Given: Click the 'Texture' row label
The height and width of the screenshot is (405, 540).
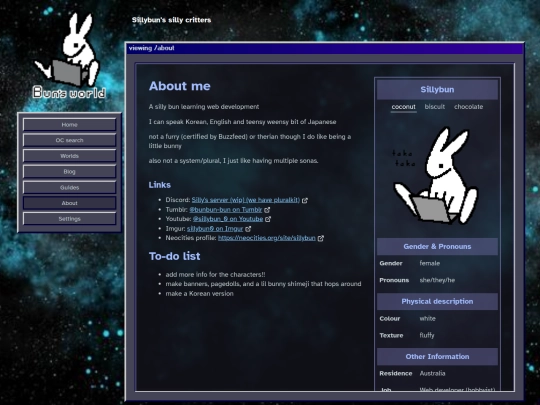Looking at the screenshot, I should (391, 335).
